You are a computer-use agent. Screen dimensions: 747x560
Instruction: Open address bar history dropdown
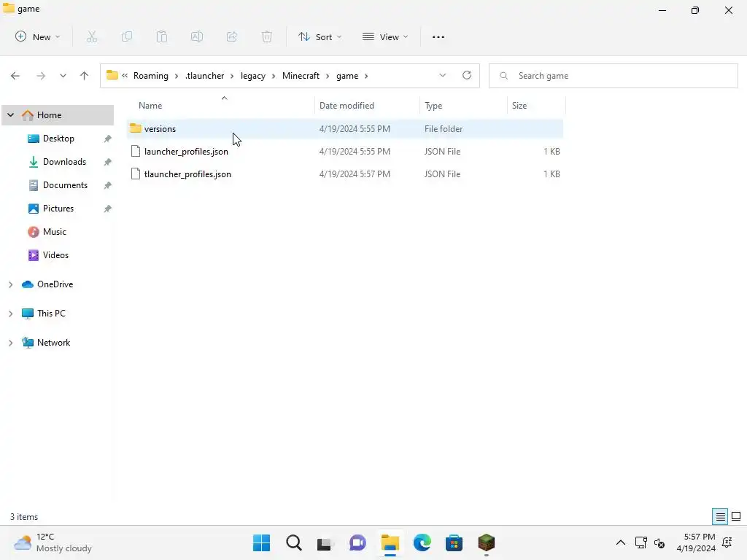coord(443,76)
